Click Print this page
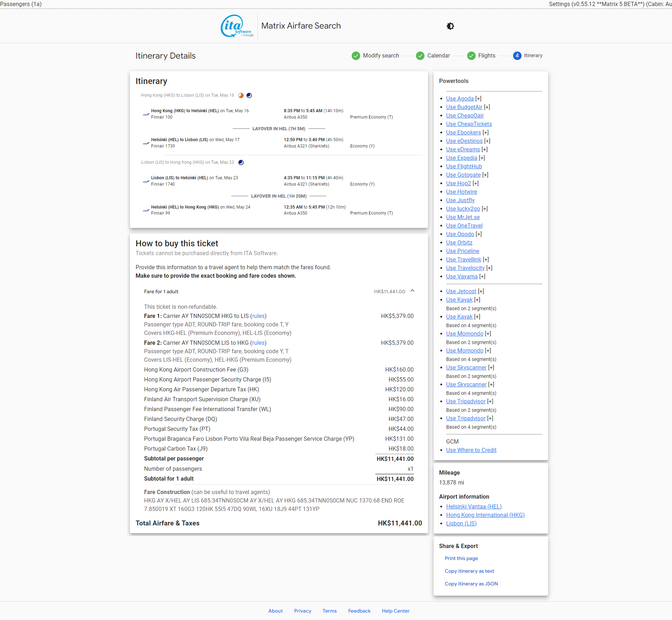The height and width of the screenshot is (620, 672). (461, 558)
